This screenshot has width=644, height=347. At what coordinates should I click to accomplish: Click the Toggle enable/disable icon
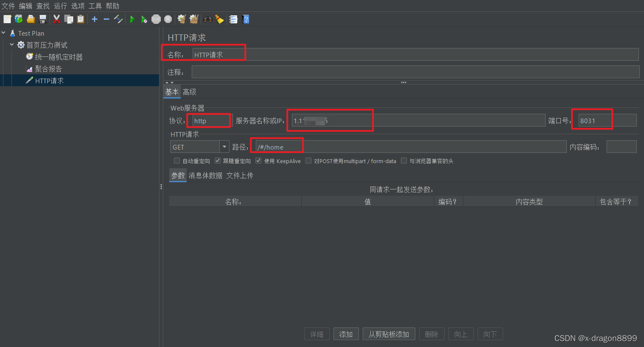pyautogui.click(x=118, y=19)
